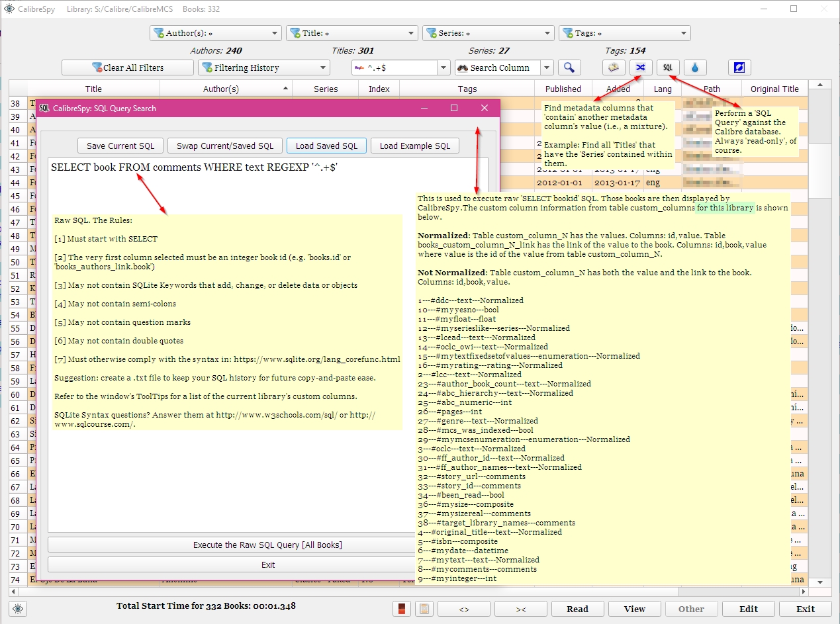840x624 pixels.
Task: Click the vertical scrollbar up arrow of table
Action: click(819, 85)
